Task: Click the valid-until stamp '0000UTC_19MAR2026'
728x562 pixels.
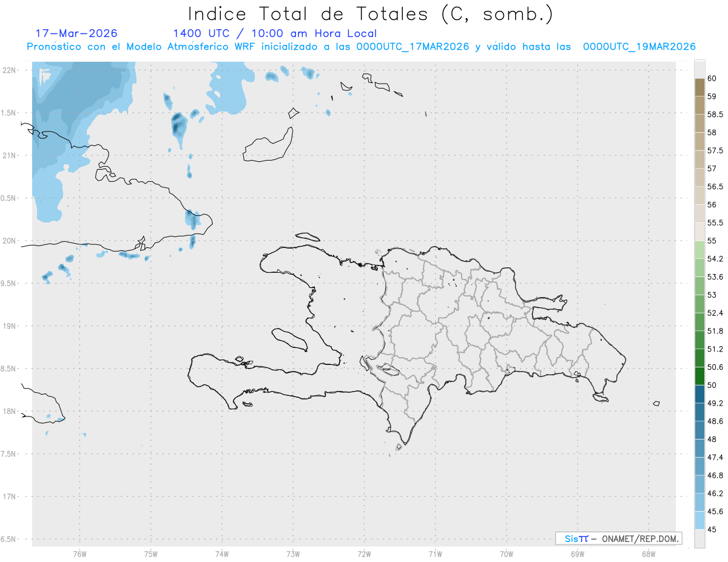Action: tap(639, 47)
